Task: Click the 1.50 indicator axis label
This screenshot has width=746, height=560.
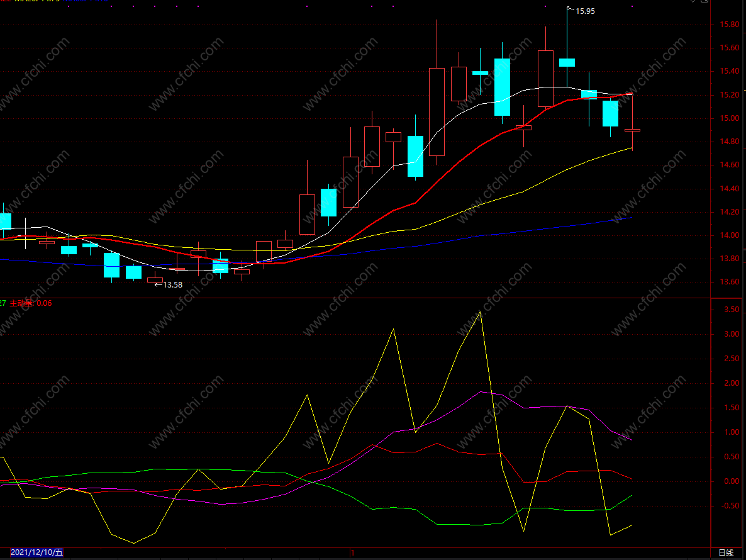Action: pos(732,408)
